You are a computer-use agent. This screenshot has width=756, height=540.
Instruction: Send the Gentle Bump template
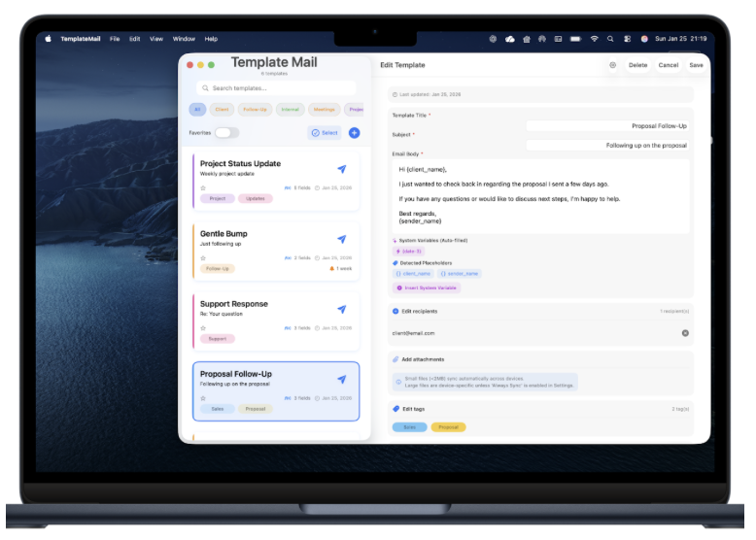point(341,240)
